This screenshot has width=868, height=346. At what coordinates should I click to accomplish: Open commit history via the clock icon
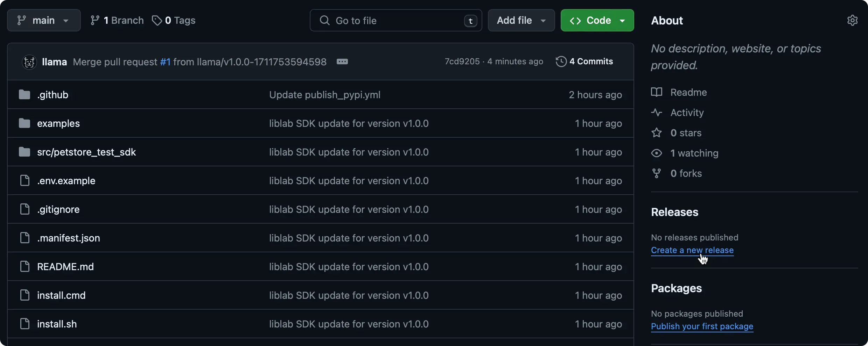pyautogui.click(x=560, y=61)
